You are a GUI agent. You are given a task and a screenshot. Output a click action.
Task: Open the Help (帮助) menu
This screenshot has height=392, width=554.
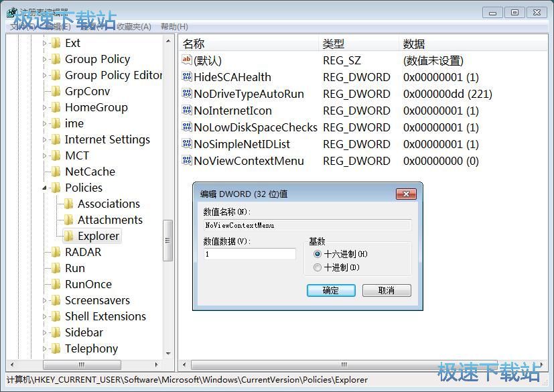[174, 27]
